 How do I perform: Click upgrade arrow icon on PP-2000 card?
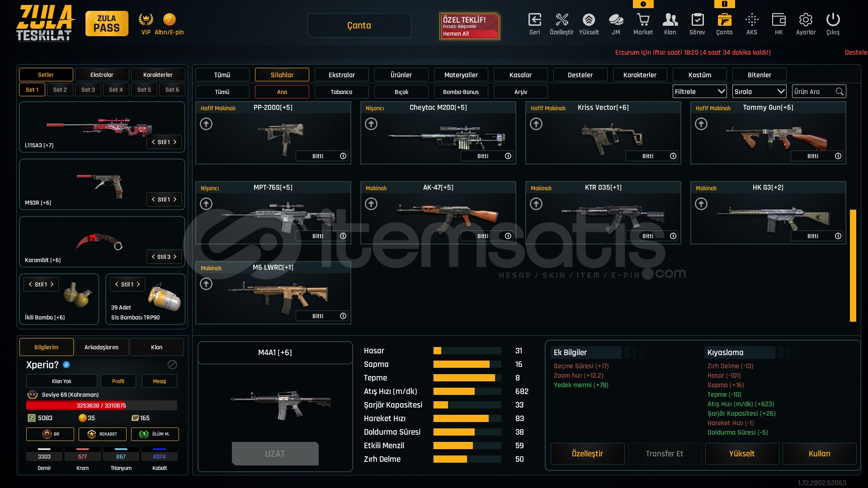tap(206, 124)
